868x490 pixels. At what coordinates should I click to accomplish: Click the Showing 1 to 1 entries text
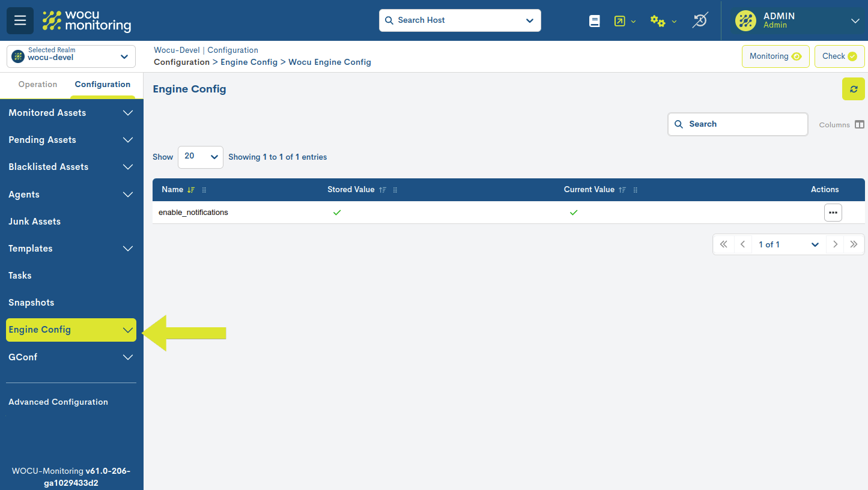click(278, 157)
